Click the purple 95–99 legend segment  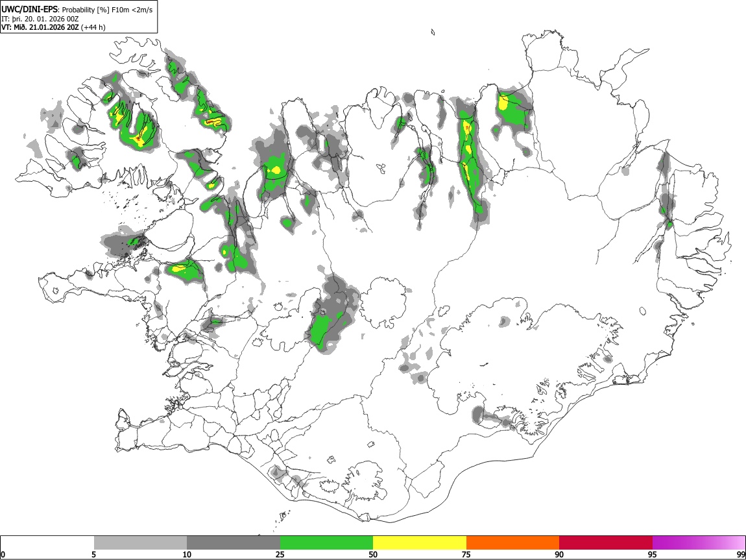pyautogui.click(x=699, y=543)
